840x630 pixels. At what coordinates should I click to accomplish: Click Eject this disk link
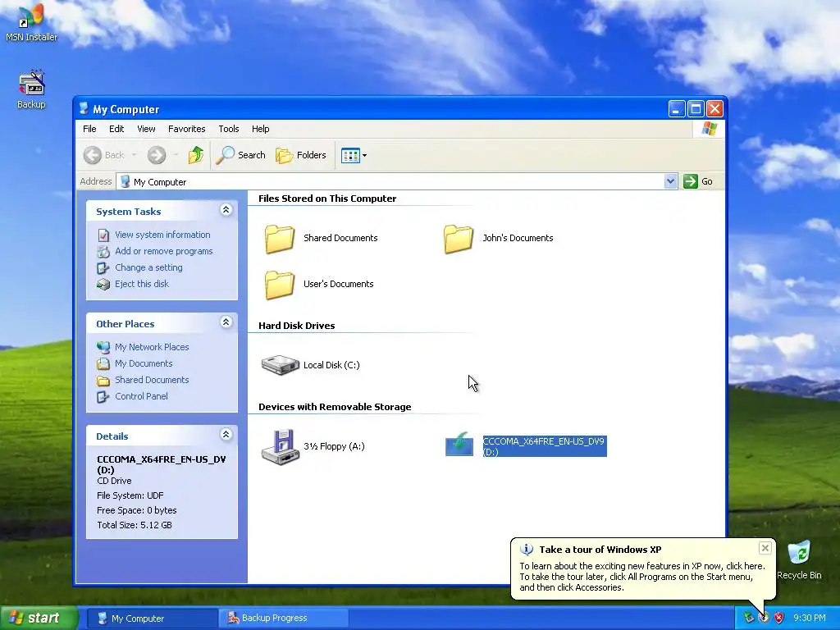[141, 284]
